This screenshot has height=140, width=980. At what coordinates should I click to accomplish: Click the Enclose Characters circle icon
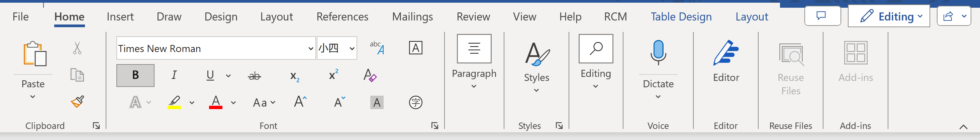[x=415, y=102]
